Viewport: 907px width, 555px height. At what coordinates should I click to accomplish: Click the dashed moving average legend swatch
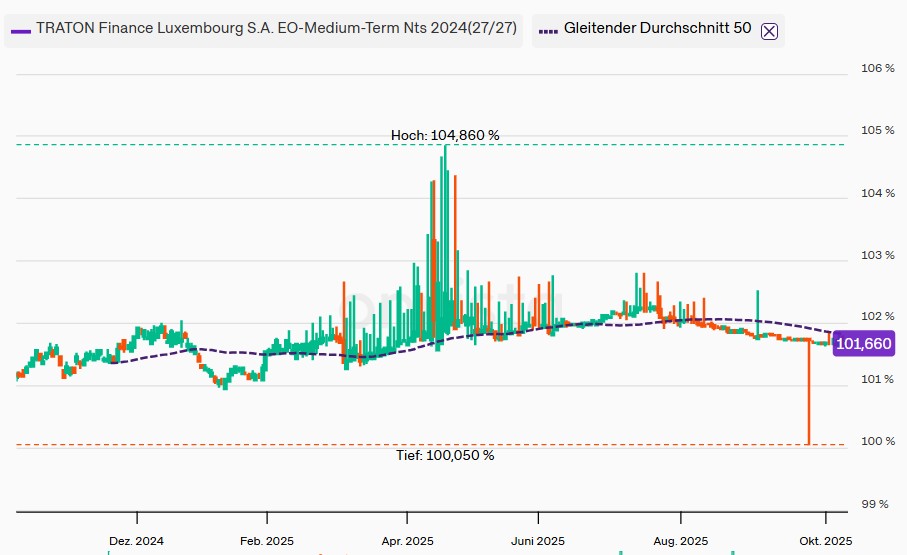click(548, 30)
